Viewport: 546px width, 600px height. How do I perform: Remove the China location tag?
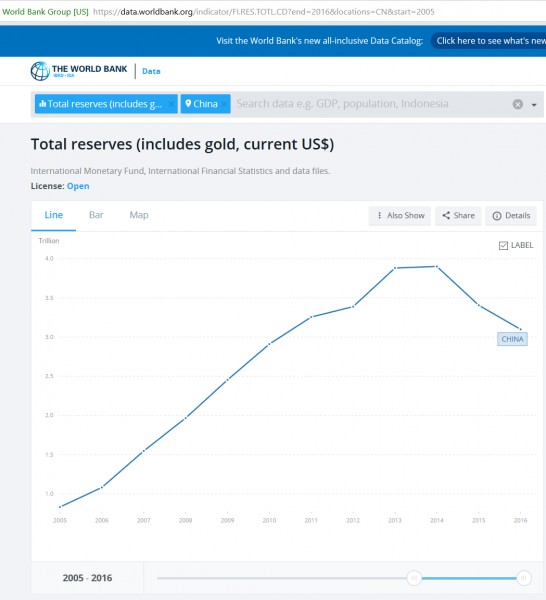(225, 104)
